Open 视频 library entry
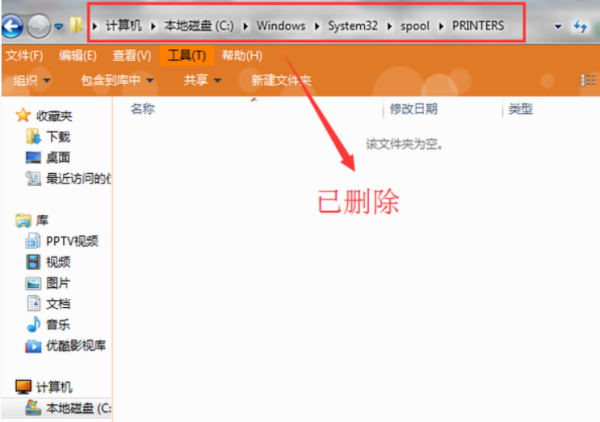The width and height of the screenshot is (600, 422). pos(58,262)
